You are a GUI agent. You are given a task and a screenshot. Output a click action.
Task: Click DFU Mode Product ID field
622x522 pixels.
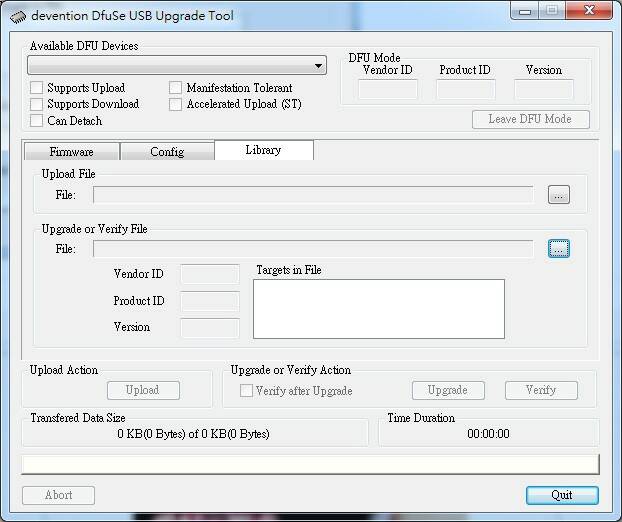point(466,89)
